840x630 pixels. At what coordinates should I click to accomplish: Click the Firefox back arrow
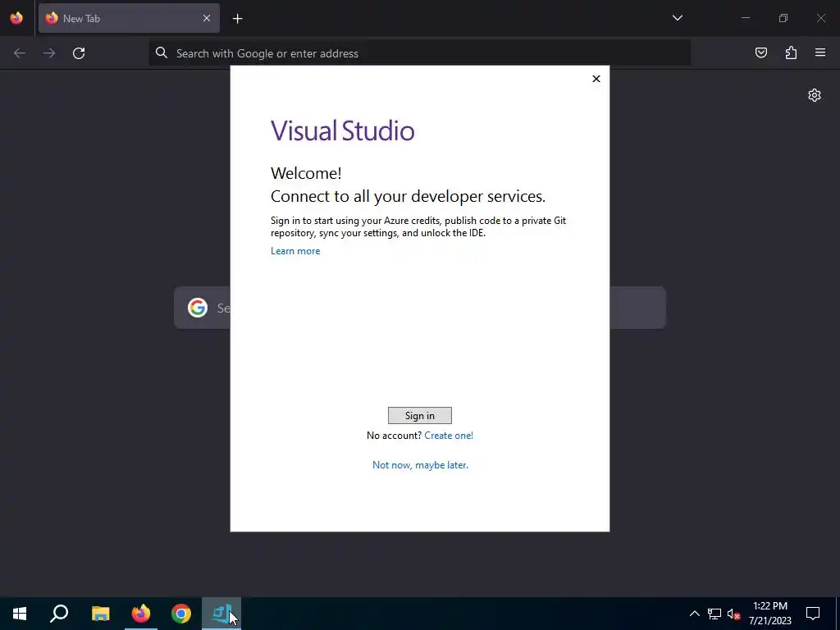click(20, 53)
